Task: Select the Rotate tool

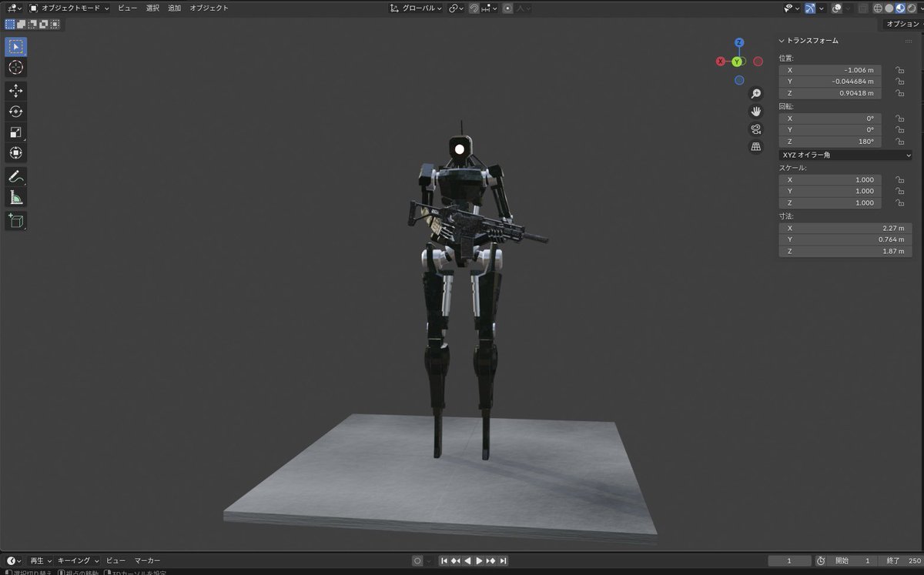Action: 15,112
